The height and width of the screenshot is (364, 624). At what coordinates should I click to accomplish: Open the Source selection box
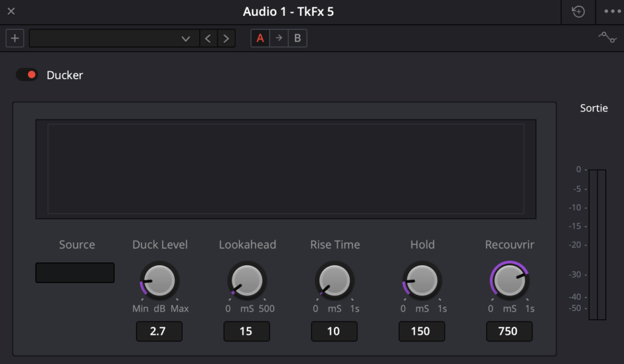click(x=75, y=273)
